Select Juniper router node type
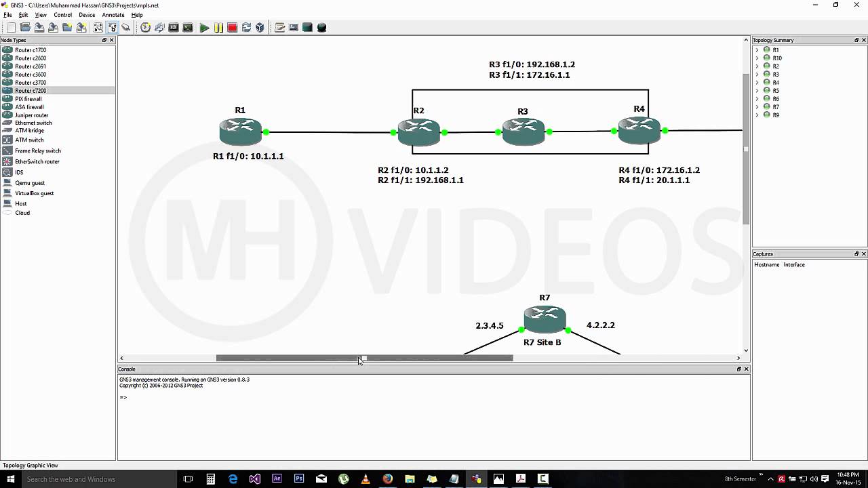 point(58,115)
